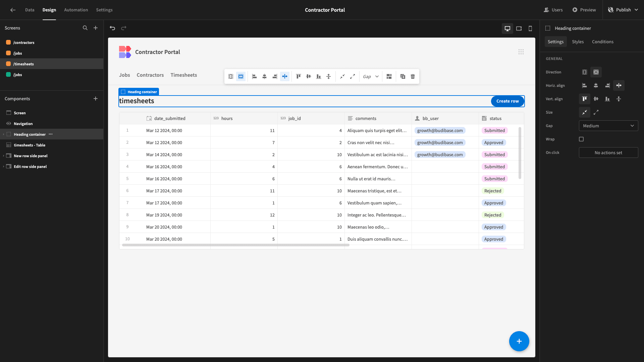Screen dimensions: 644x362
Task: Search screens with the magnifier icon
Action: point(85,28)
